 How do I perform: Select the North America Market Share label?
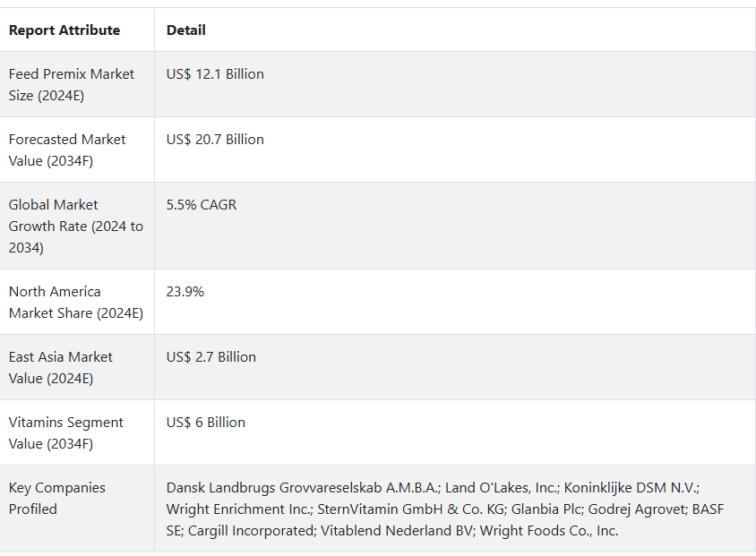tap(75, 302)
